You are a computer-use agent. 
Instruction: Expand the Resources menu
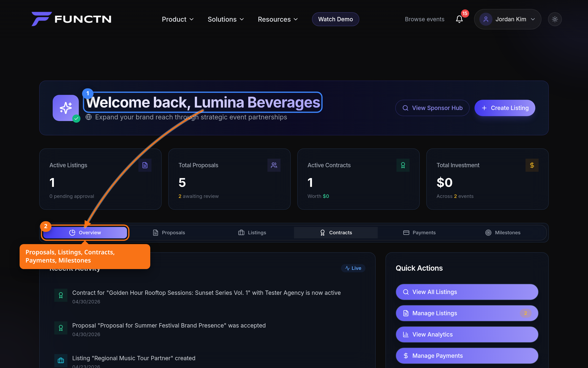click(278, 19)
